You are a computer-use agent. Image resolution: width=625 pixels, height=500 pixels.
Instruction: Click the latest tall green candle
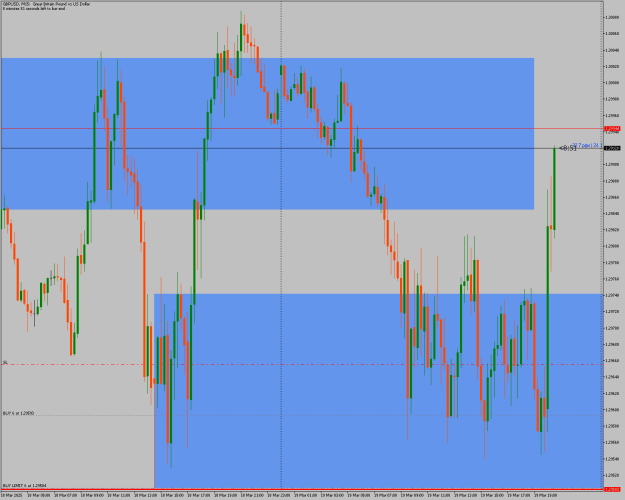coord(554,189)
